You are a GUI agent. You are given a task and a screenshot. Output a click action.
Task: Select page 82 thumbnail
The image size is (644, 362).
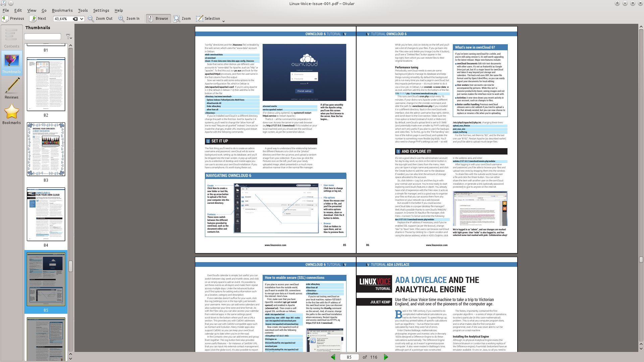point(46,84)
